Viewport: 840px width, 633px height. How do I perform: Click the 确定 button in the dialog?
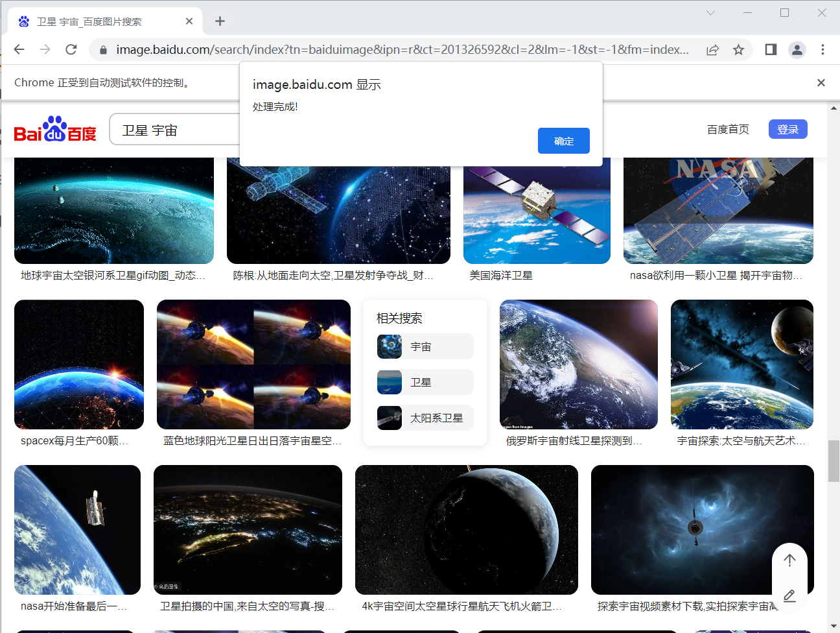point(563,141)
